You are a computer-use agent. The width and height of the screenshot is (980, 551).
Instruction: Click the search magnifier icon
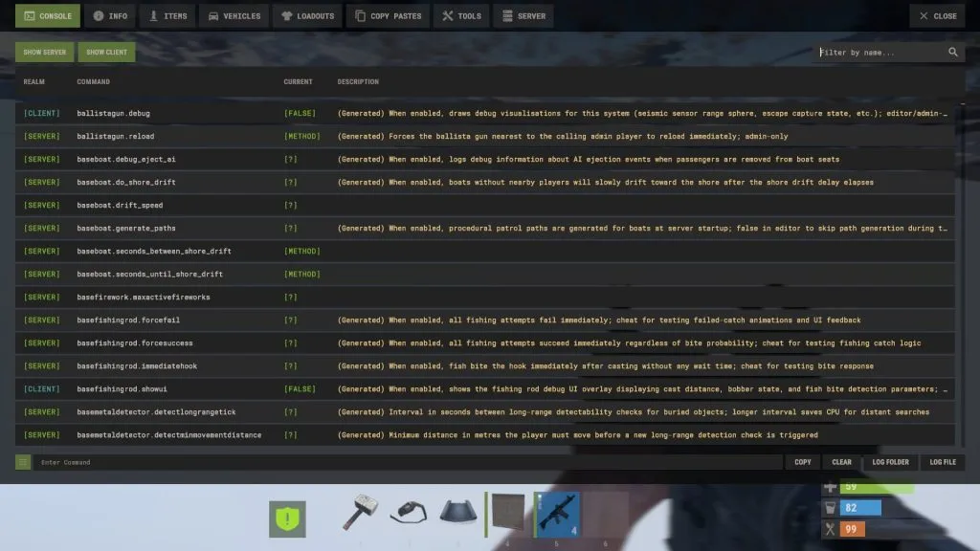point(953,53)
